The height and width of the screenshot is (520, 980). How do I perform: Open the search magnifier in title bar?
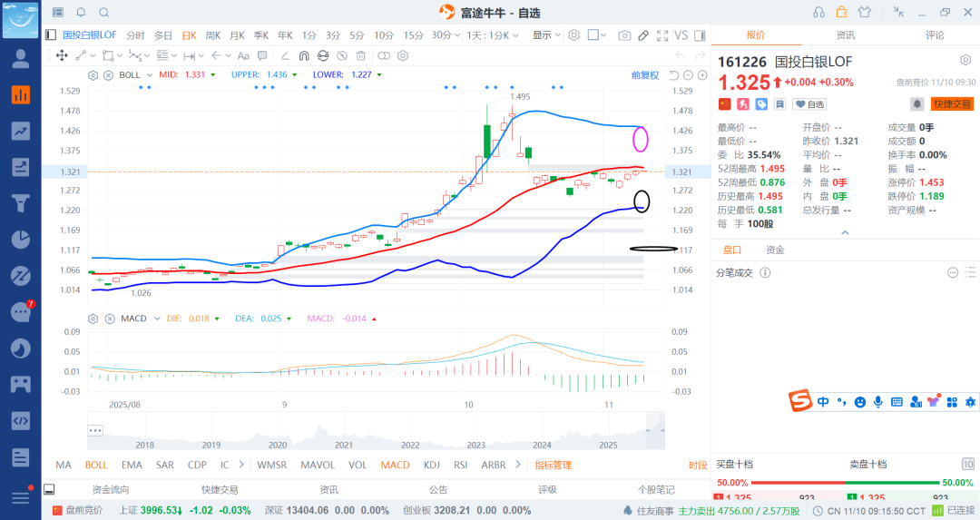104,13
